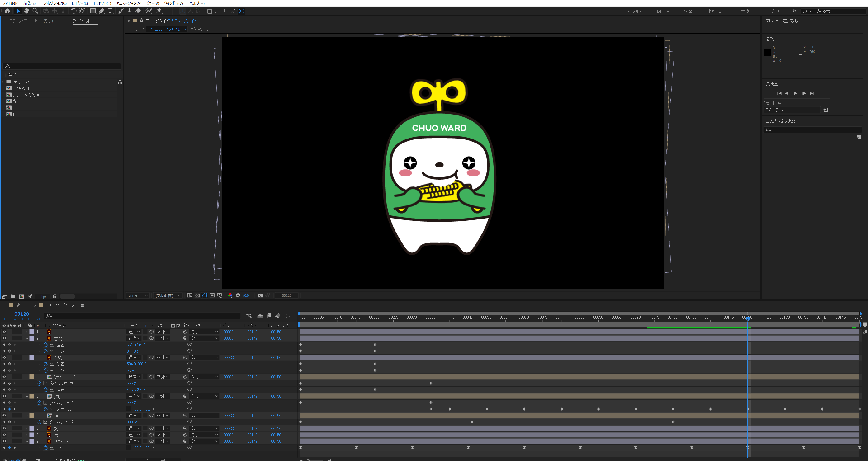Click the ヘルプを検索 search field
The width and height of the screenshot is (868, 461).
tap(833, 12)
